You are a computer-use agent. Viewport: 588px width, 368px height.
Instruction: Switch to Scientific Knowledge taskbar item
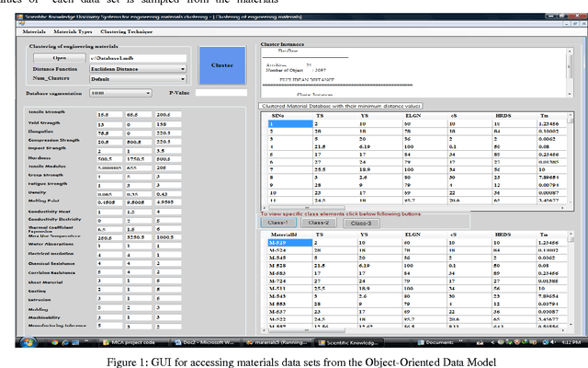click(349, 343)
